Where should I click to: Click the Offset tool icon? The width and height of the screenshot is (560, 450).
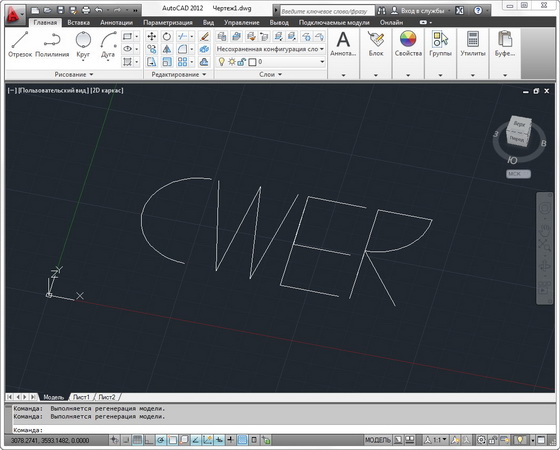click(x=204, y=62)
